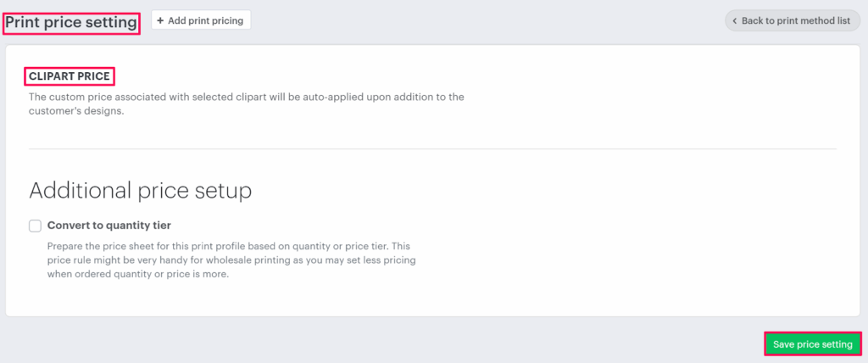The width and height of the screenshot is (868, 363).
Task: Click the line "when ordered quantity or price is more."
Action: pos(137,275)
